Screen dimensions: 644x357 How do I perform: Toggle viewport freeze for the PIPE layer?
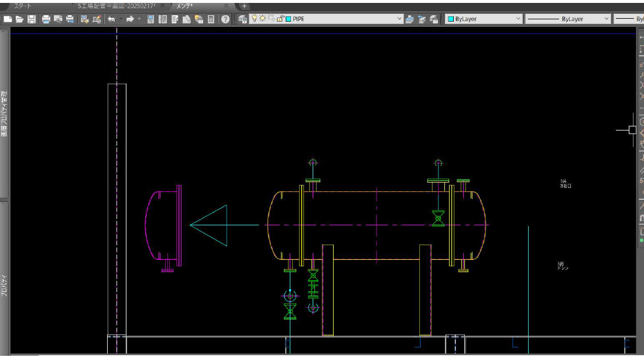coord(272,19)
